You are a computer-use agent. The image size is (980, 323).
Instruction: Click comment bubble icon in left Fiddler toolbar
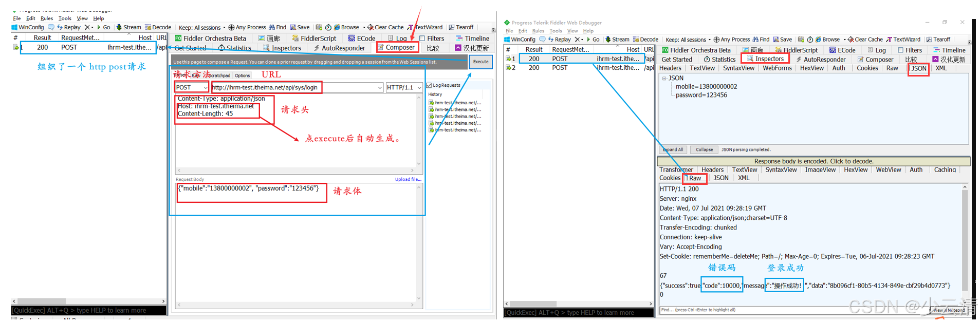51,27
